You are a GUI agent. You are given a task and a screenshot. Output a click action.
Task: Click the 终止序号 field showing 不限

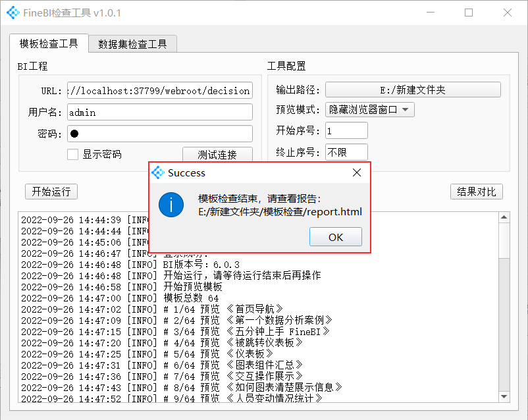pos(346,152)
